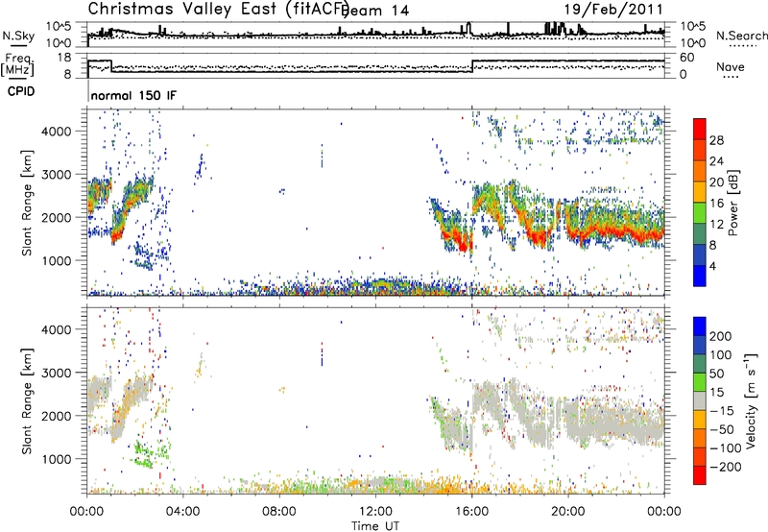Click the -50 label on Velocity colorbar
This screenshot has width=768, height=532.
pos(721,429)
